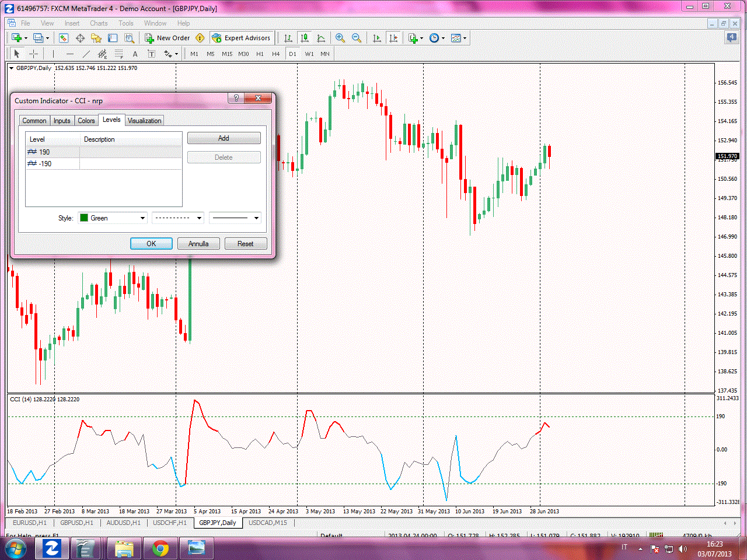Click the Annulla button
Image resolution: width=747 pixels, height=560 pixels.
198,244
